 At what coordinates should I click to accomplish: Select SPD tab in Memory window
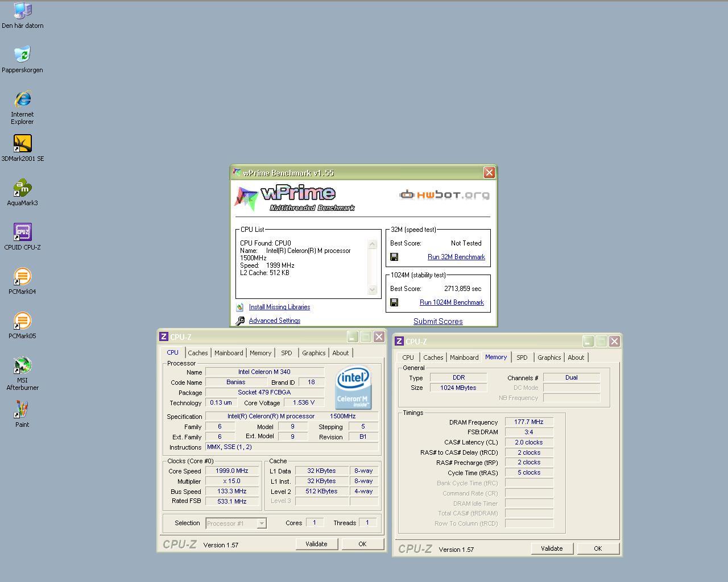[x=522, y=357]
